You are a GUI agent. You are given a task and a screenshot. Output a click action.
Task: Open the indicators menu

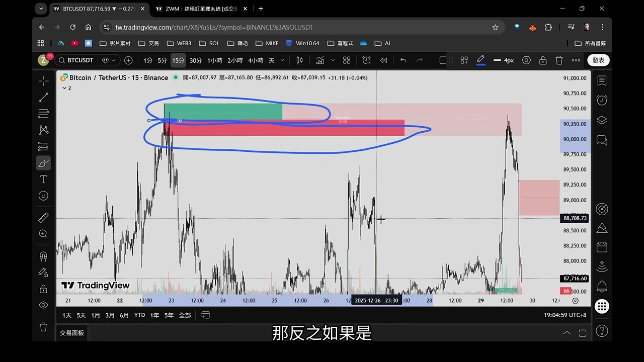tap(320, 60)
